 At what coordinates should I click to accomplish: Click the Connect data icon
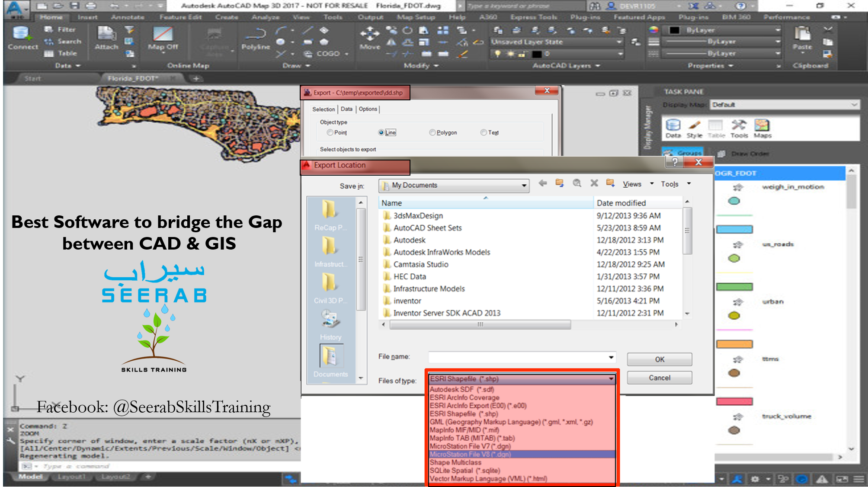[x=22, y=38]
